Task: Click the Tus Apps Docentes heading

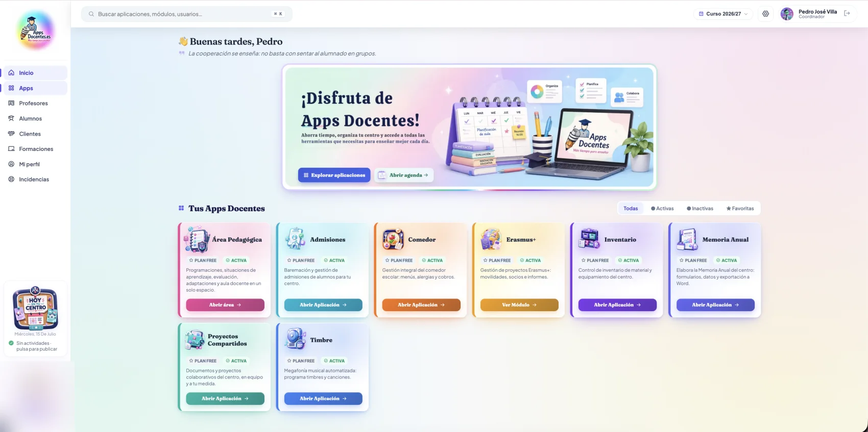Action: pyautogui.click(x=226, y=209)
